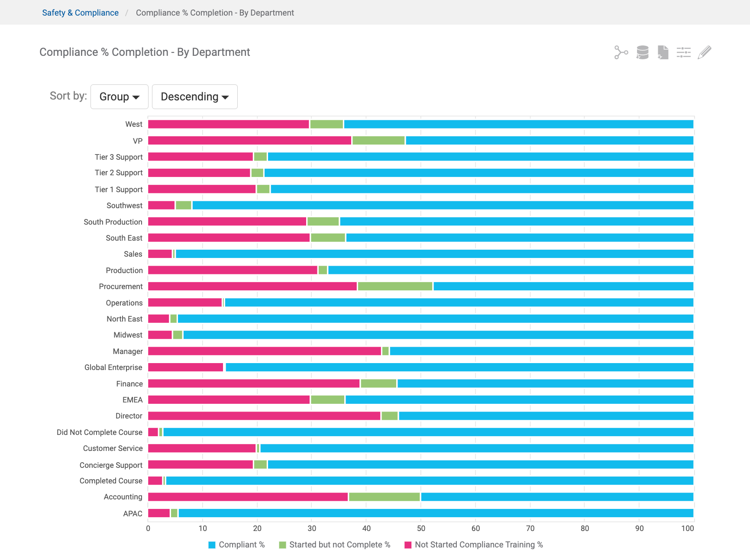This screenshot has width=750, height=560.
Task: Open the Safety & Compliance breadcrumb link
Action: tap(80, 13)
